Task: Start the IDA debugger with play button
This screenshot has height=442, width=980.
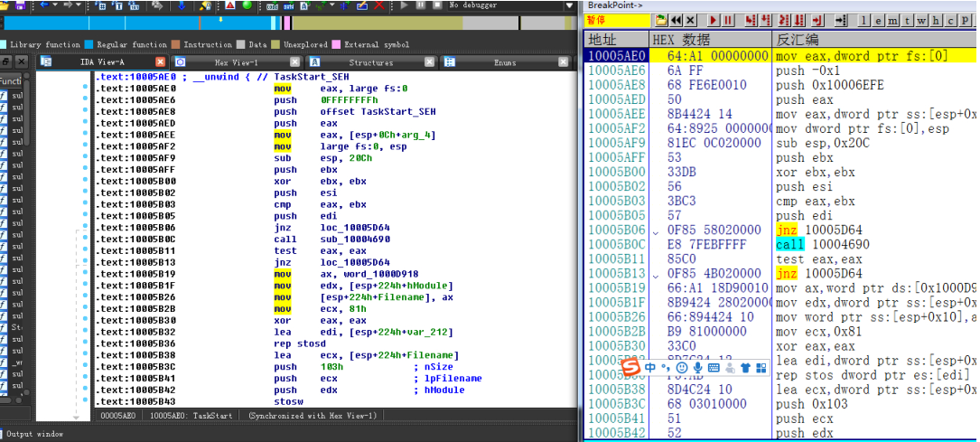Action: [x=404, y=5]
